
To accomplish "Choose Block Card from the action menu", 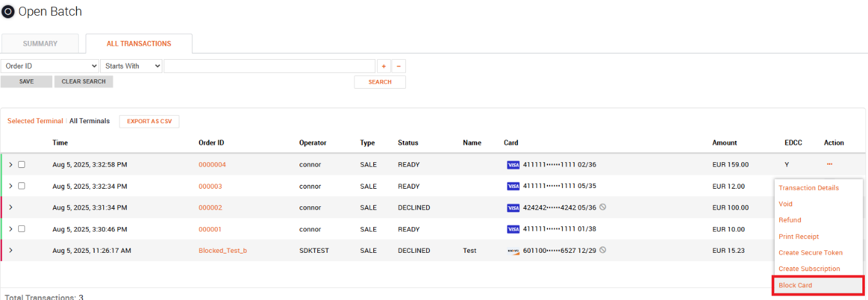I will pos(818,286).
